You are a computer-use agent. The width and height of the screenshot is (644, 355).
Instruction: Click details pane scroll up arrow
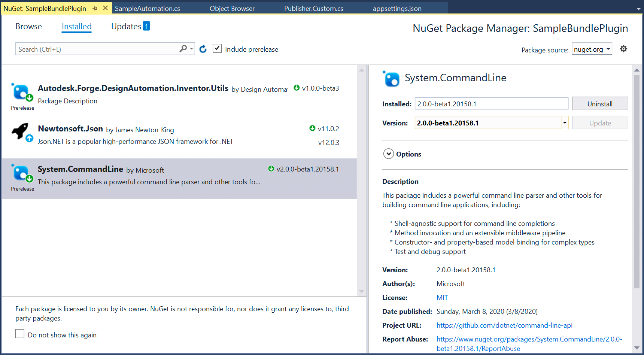[x=637, y=70]
